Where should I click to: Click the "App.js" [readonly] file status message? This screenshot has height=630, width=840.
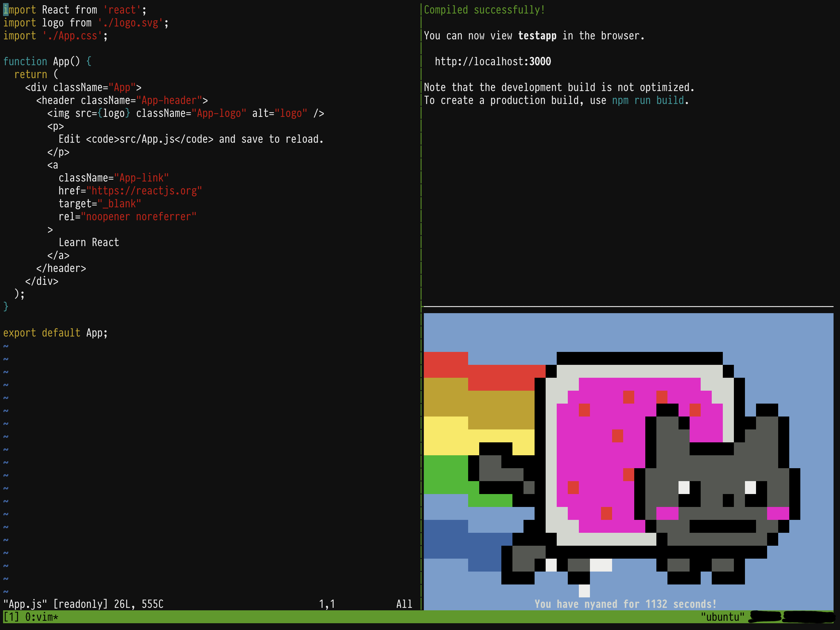83,604
